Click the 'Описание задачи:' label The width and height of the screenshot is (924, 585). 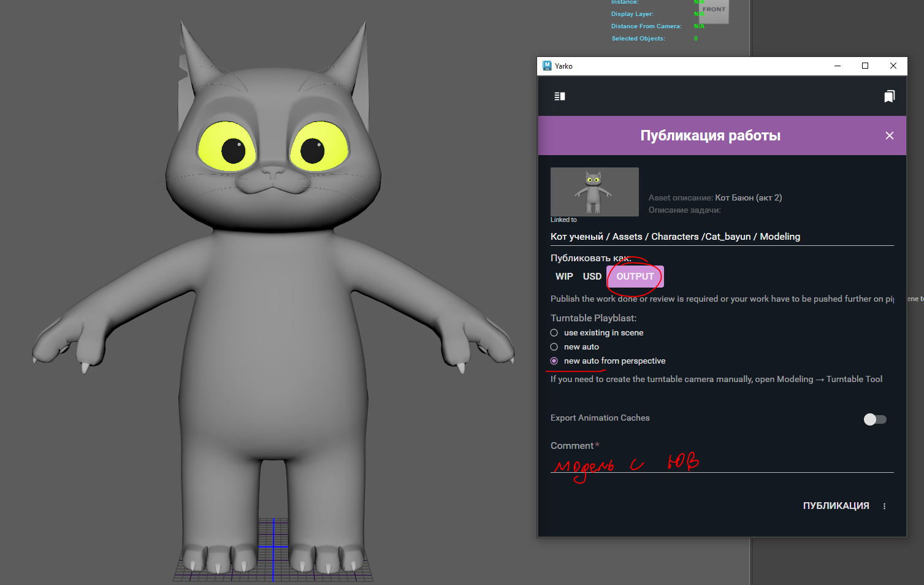(x=685, y=210)
